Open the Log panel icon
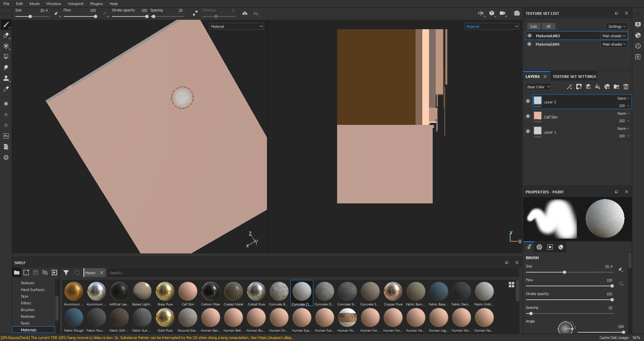The width and height of the screenshot is (644, 341). point(638,57)
